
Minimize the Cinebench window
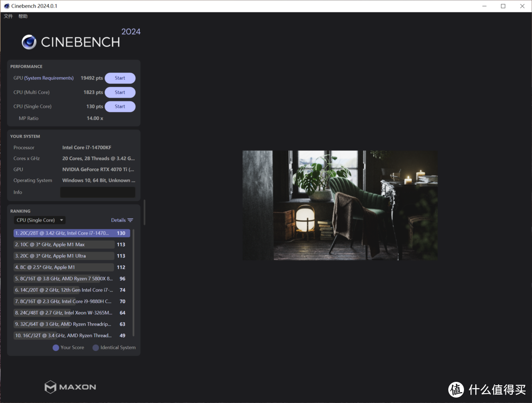(x=485, y=6)
